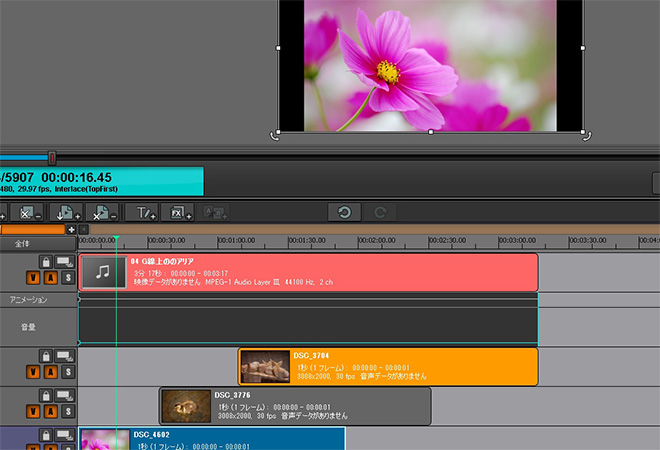Lock the audio track with the padlock icon
This screenshot has width=660, height=450.
pos(46,262)
